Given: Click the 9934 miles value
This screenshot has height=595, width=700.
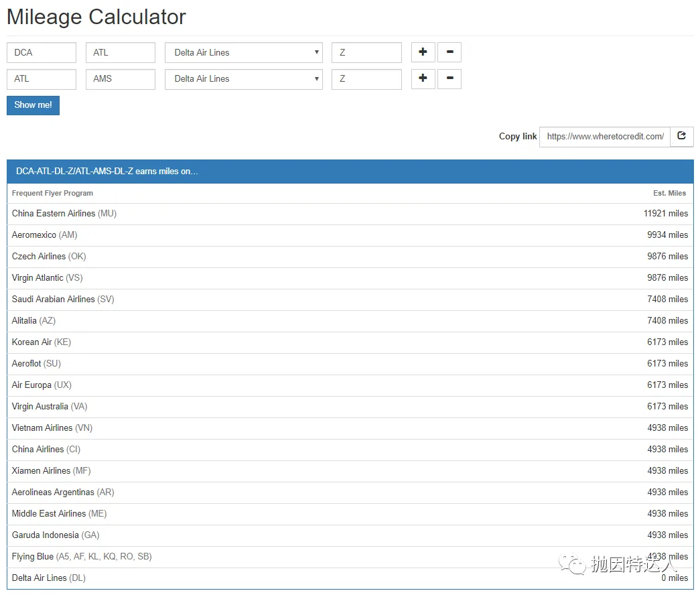Looking at the screenshot, I should [667, 235].
